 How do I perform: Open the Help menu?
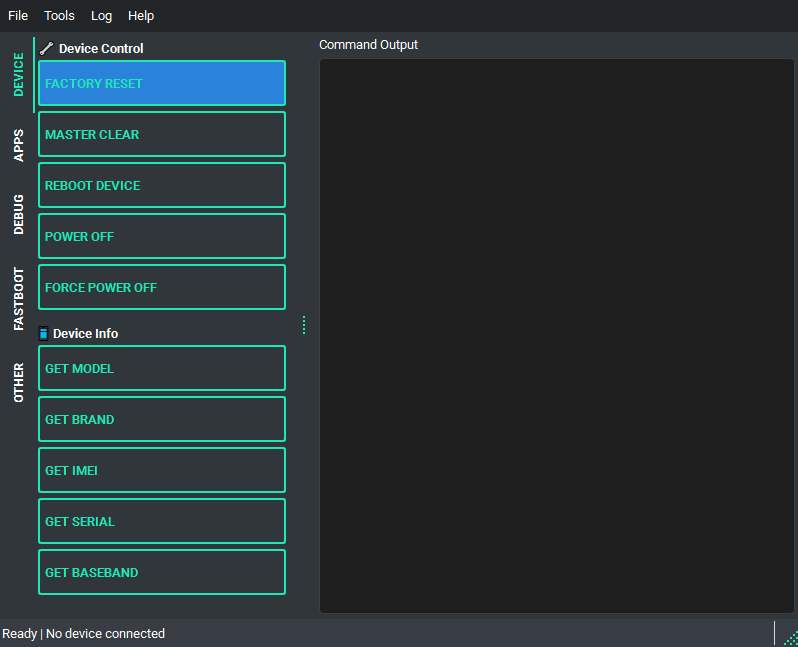click(x=141, y=16)
